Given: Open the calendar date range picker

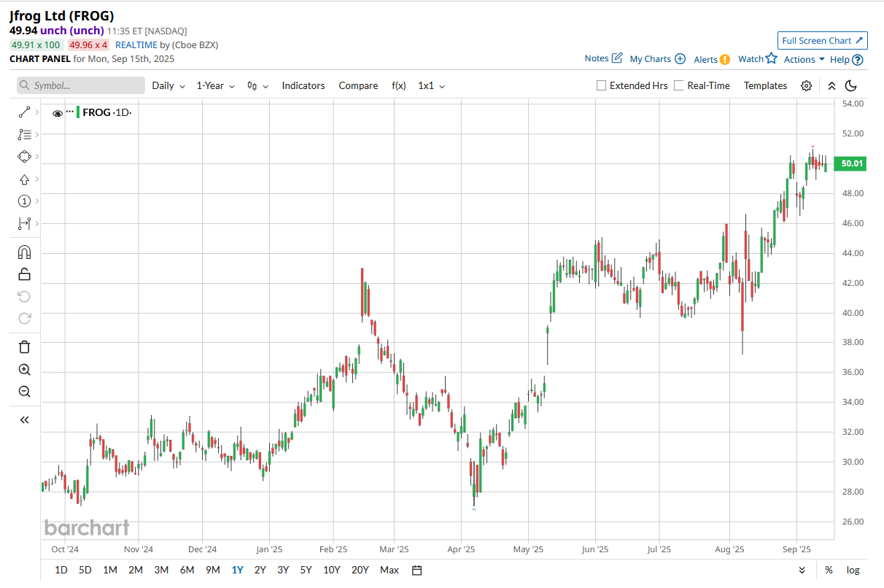Looking at the screenshot, I should 417,570.
